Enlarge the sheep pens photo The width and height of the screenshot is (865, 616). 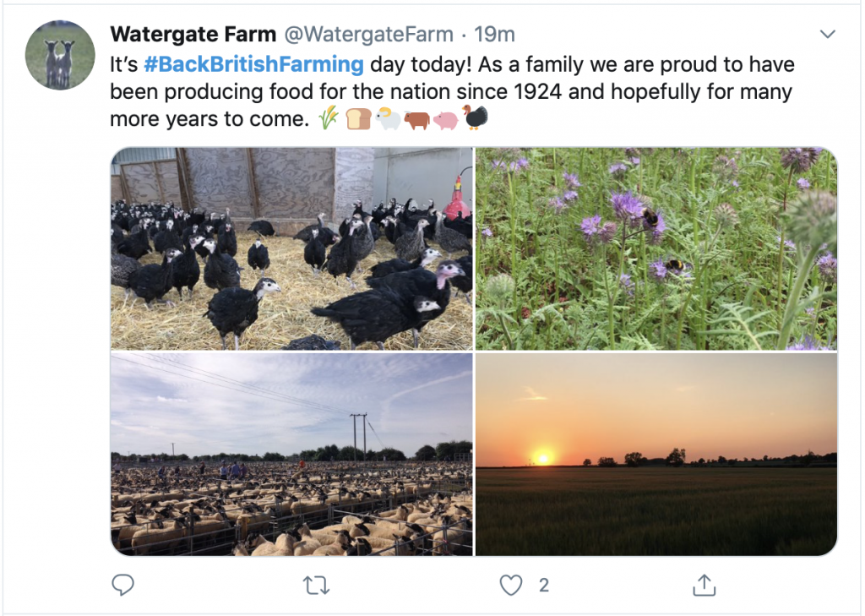tap(291, 454)
